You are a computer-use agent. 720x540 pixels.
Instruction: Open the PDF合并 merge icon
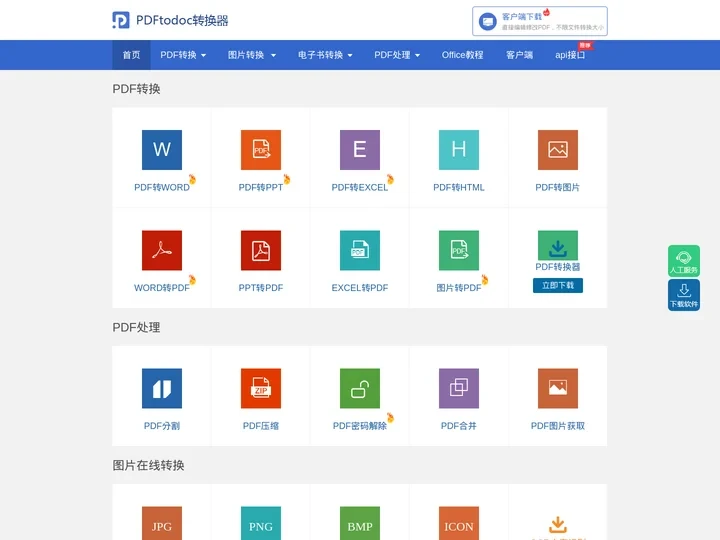point(459,388)
